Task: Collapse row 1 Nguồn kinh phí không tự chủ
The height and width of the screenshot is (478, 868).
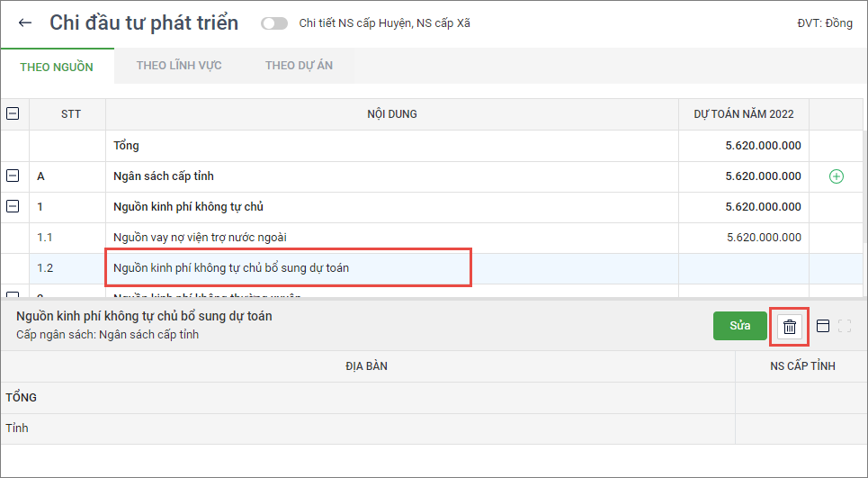Action: point(13,207)
